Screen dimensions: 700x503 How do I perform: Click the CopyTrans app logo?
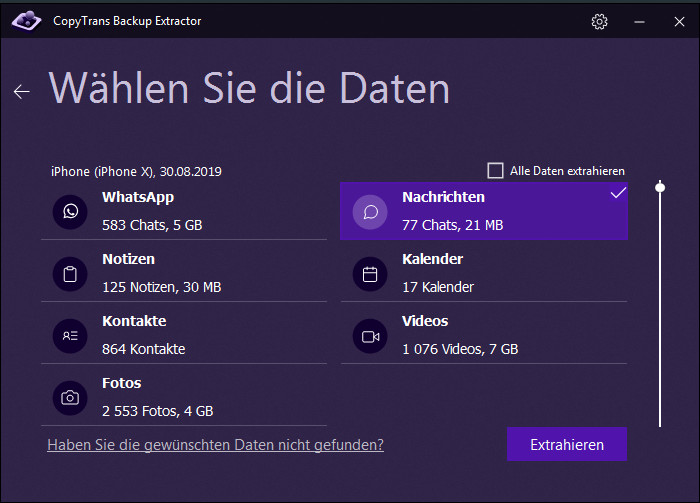[26, 21]
